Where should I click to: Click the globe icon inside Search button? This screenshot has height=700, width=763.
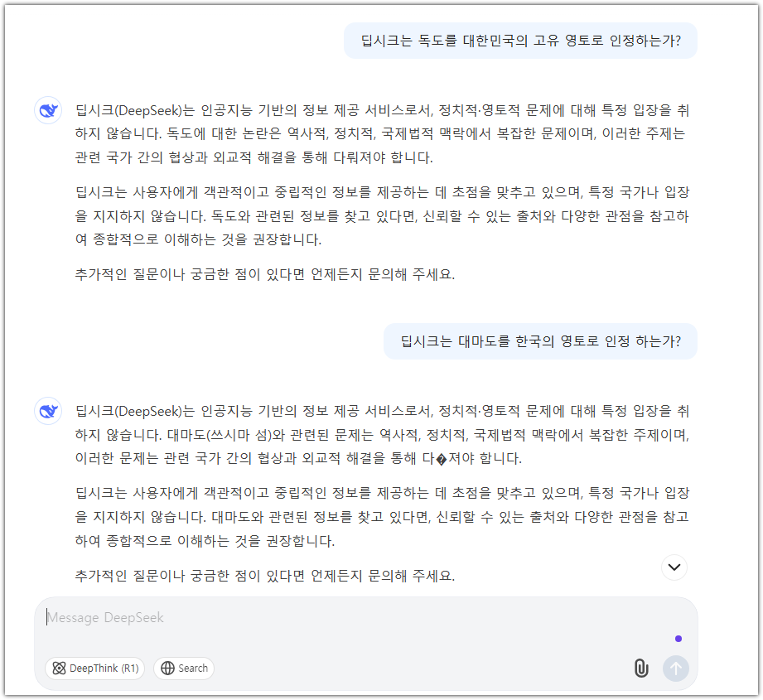coord(168,669)
